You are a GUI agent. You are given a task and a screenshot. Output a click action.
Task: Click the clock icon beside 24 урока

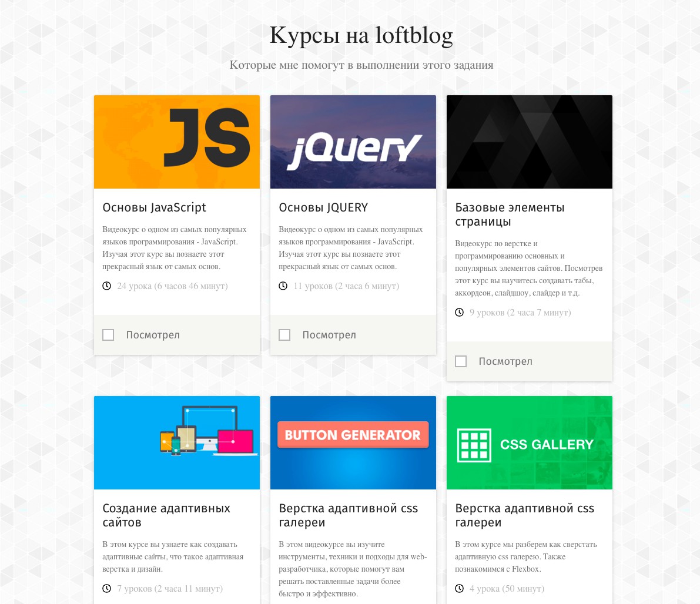point(107,286)
